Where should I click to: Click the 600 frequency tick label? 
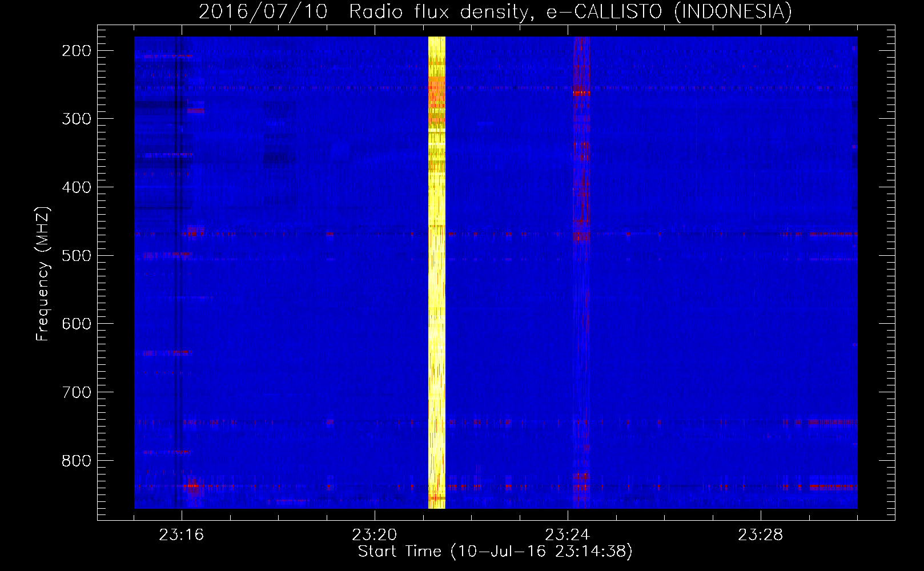(x=77, y=324)
